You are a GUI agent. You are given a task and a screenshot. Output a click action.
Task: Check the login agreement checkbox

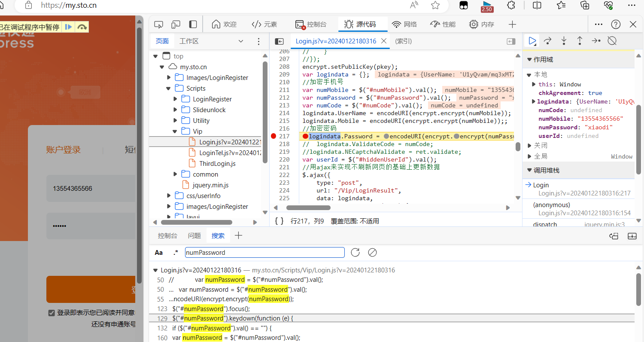point(52,313)
